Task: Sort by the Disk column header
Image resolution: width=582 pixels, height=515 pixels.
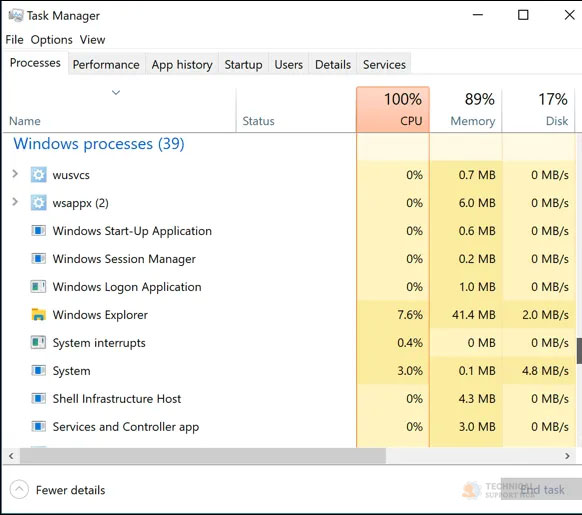Action: click(x=539, y=110)
